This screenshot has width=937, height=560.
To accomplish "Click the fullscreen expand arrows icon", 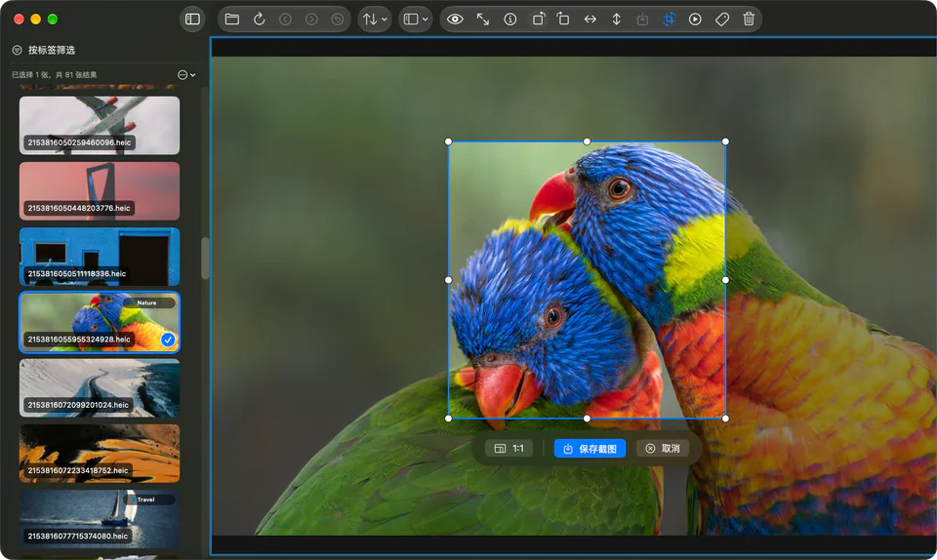I will [x=483, y=20].
